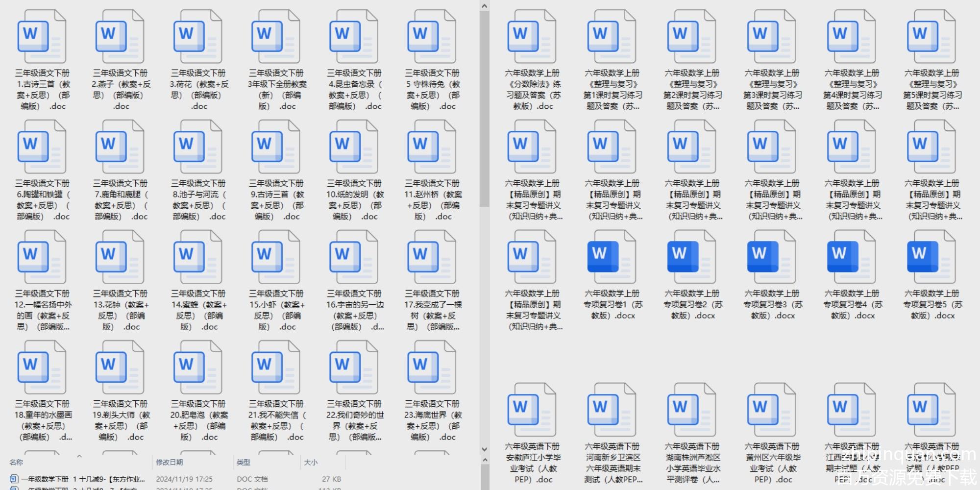
Task: Click the 类型 column header
Action: [244, 462]
